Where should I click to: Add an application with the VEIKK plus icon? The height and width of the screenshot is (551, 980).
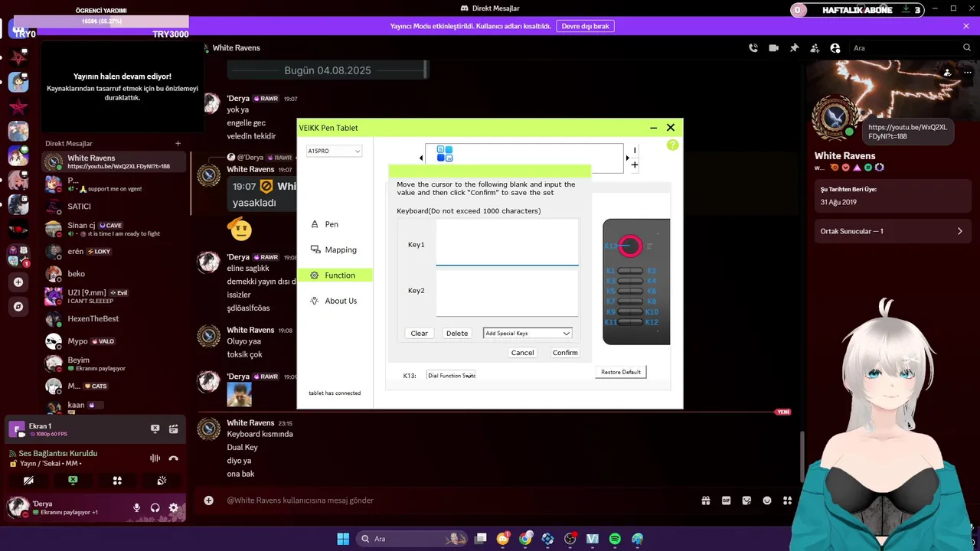pos(634,165)
